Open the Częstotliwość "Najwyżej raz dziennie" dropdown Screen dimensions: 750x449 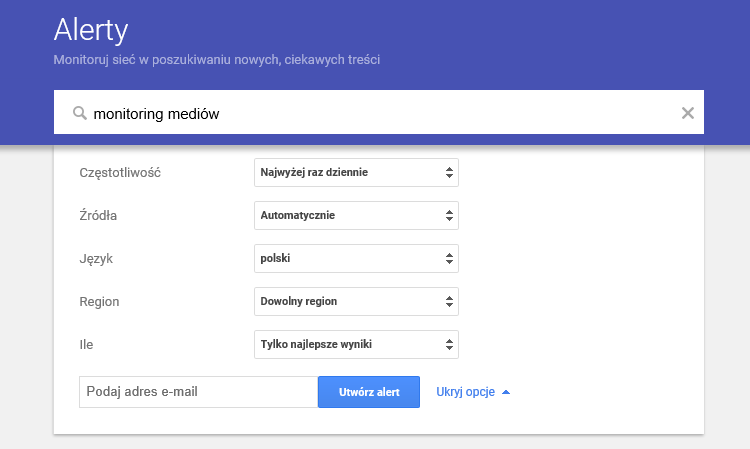pyautogui.click(x=356, y=173)
